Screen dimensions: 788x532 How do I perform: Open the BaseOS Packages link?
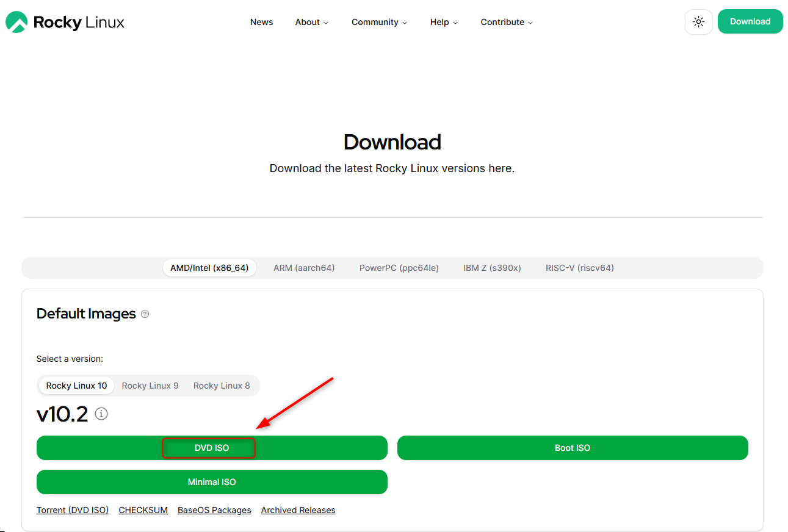coord(214,510)
